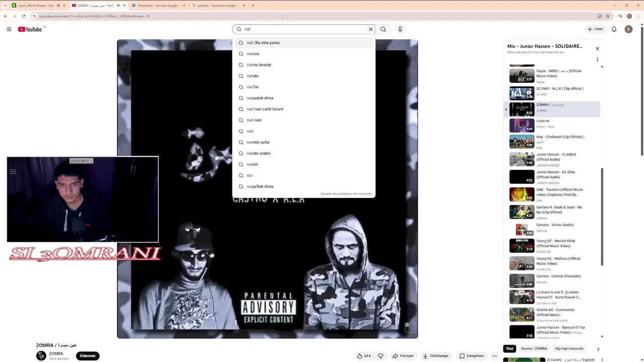
Task: Open the Mix playlist three-dot options
Action: (x=597, y=59)
